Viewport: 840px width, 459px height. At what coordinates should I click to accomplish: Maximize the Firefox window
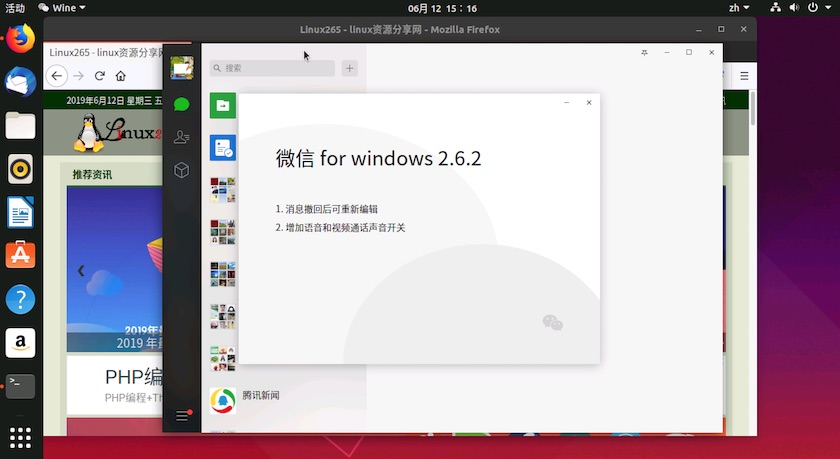click(721, 29)
